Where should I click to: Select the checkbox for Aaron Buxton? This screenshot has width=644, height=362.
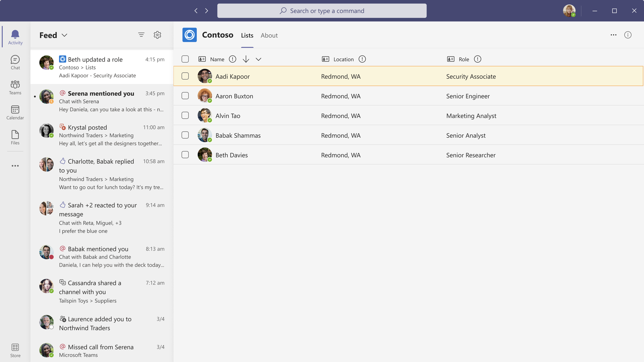pyautogui.click(x=185, y=95)
